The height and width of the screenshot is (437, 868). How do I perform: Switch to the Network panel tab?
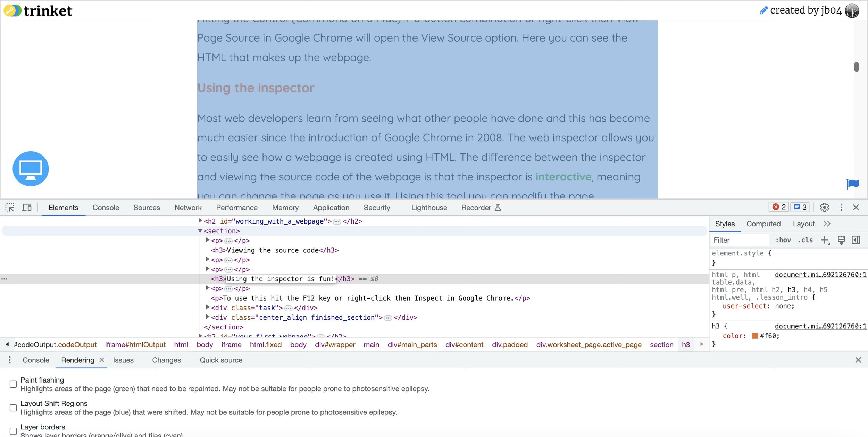coord(188,208)
